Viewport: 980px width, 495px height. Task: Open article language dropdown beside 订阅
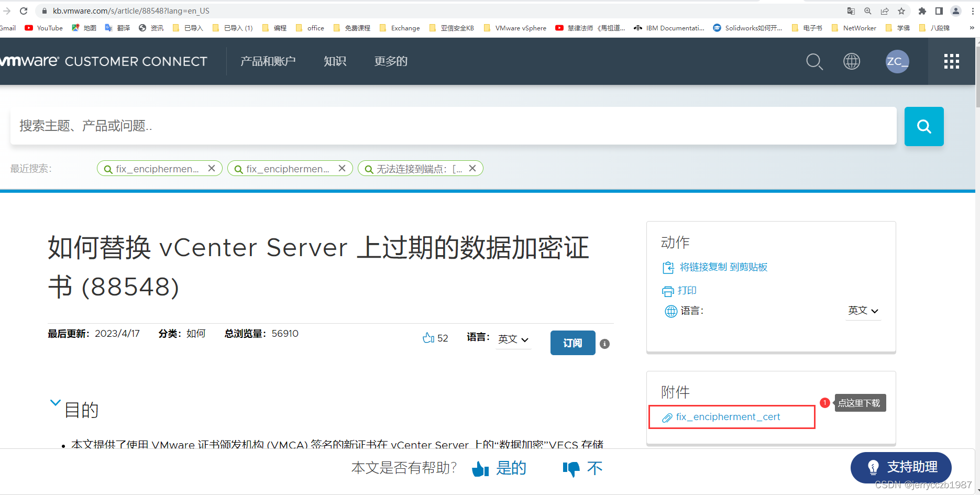tap(513, 339)
